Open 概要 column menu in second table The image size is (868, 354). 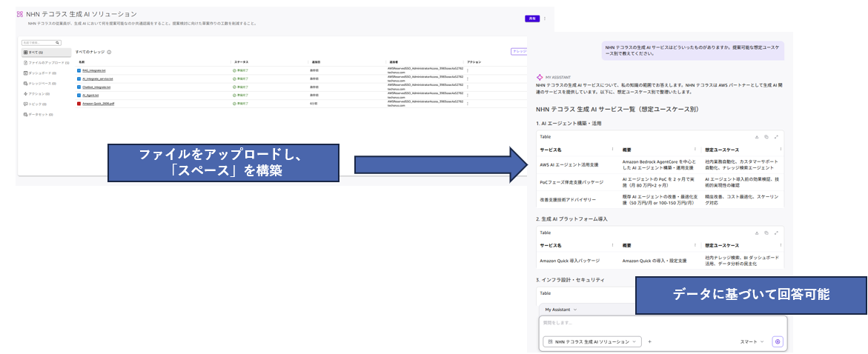tap(695, 245)
